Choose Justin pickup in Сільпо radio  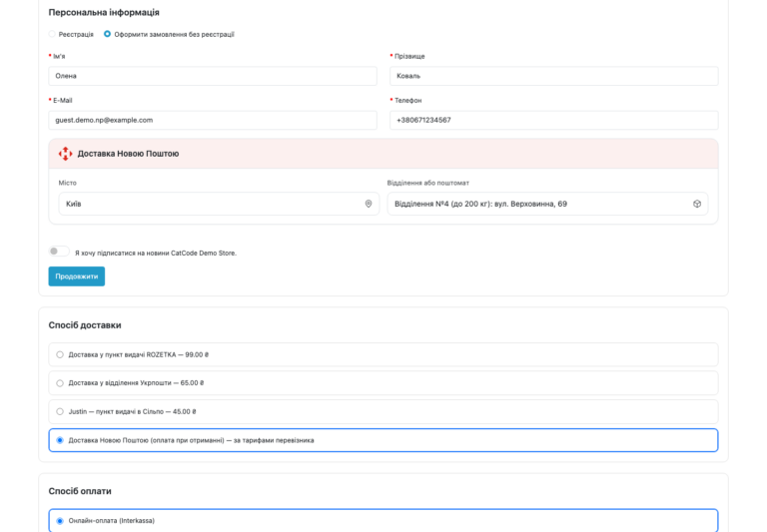60,411
